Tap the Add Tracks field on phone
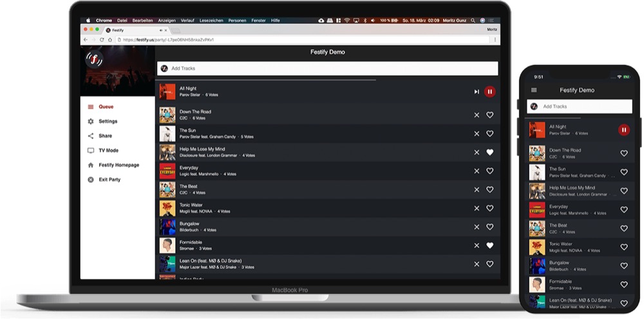This screenshot has height=319, width=644. [x=580, y=106]
